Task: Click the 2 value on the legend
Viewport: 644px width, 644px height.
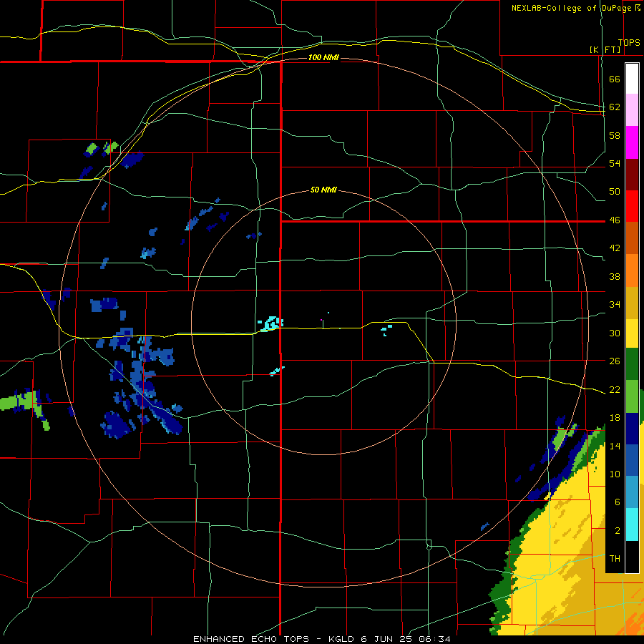Action: click(x=617, y=531)
